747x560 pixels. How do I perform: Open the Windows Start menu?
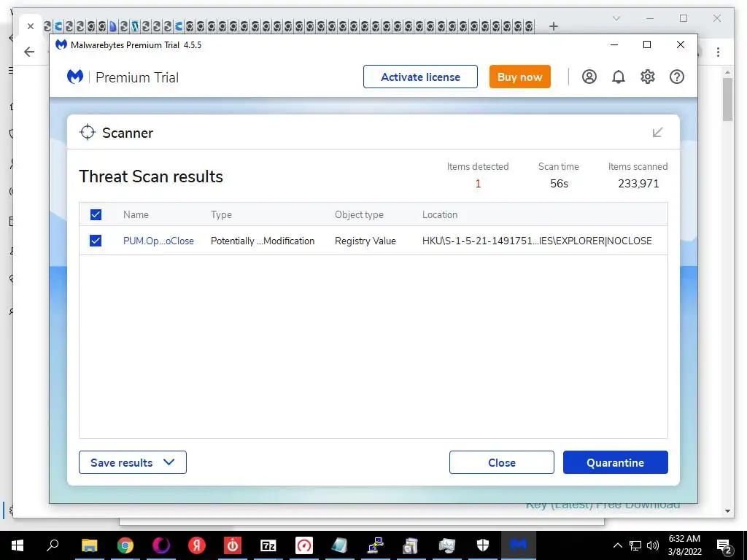click(x=18, y=545)
